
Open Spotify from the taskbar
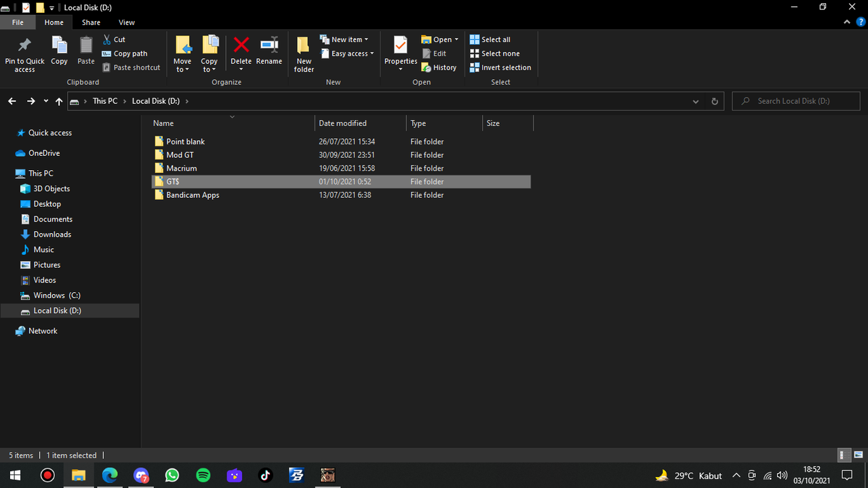(x=203, y=475)
